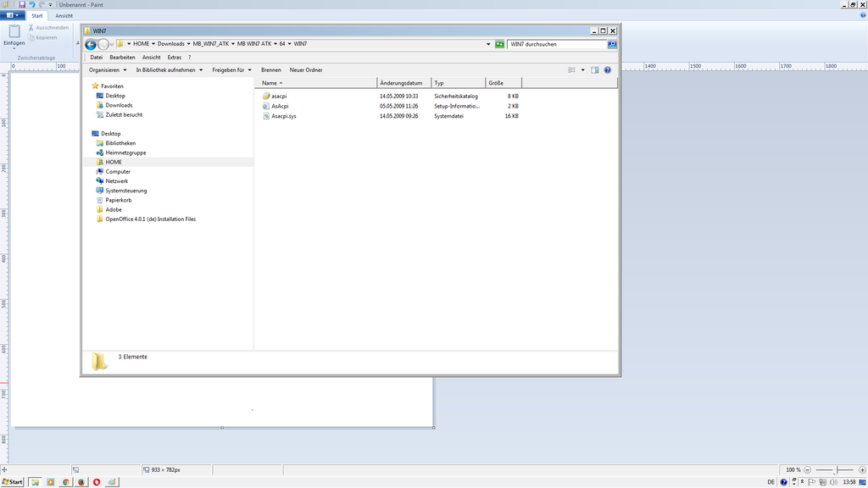Open the blue Paint application menu button

[x=12, y=15]
